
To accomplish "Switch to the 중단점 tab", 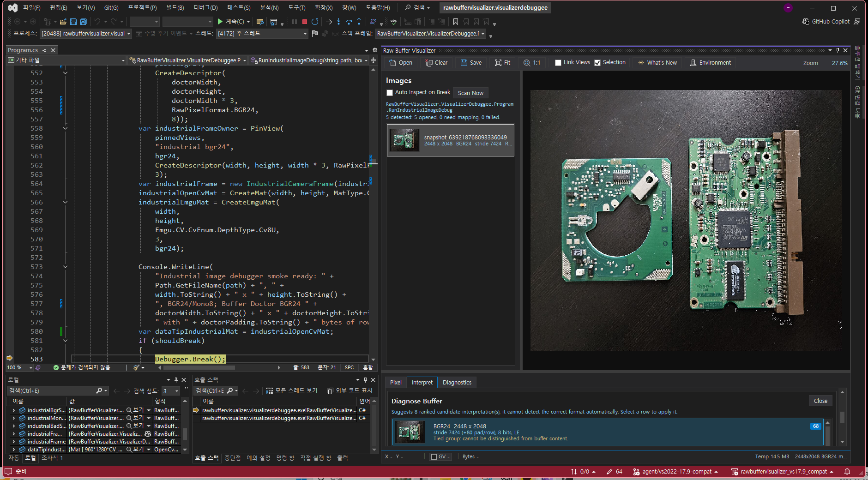I will (232, 458).
